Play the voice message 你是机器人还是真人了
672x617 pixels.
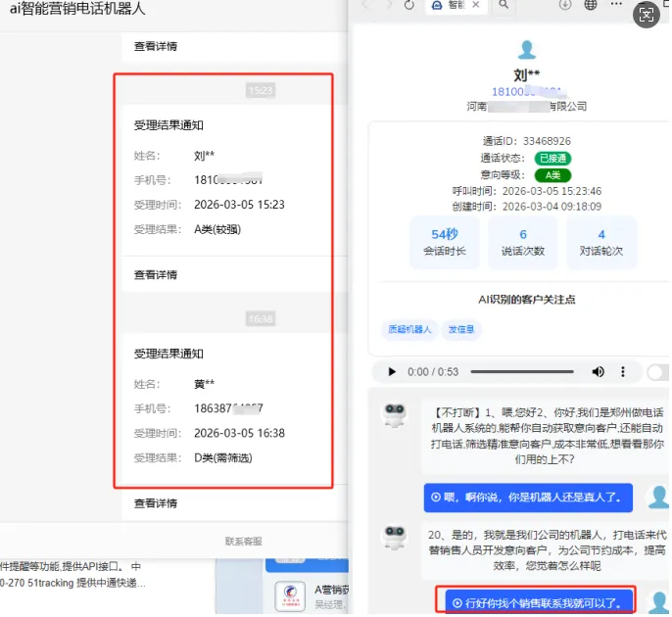(x=528, y=498)
